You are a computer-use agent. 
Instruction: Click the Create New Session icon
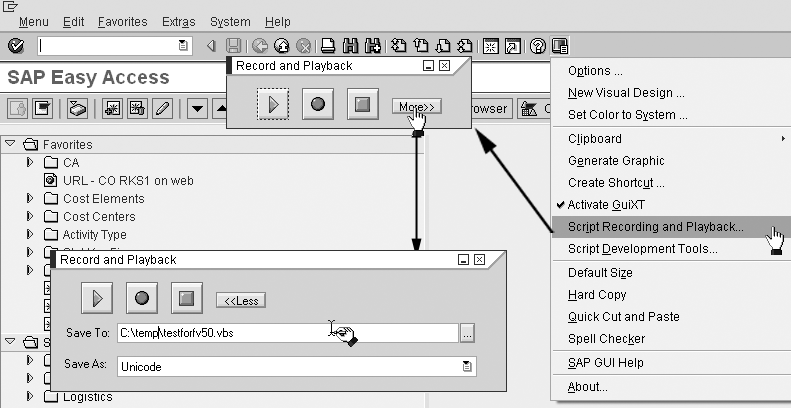[490, 46]
